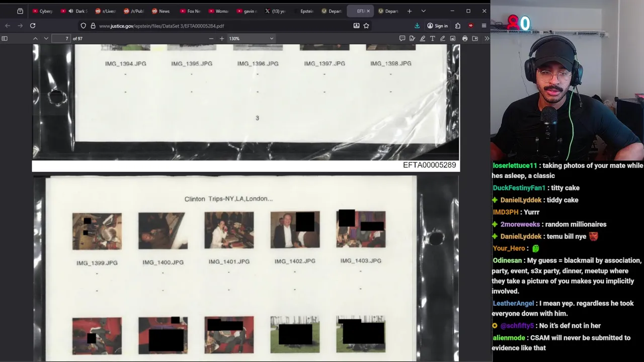Switch to the Cyberp YouTube tab
This screenshot has height=362, width=644.
point(42,11)
